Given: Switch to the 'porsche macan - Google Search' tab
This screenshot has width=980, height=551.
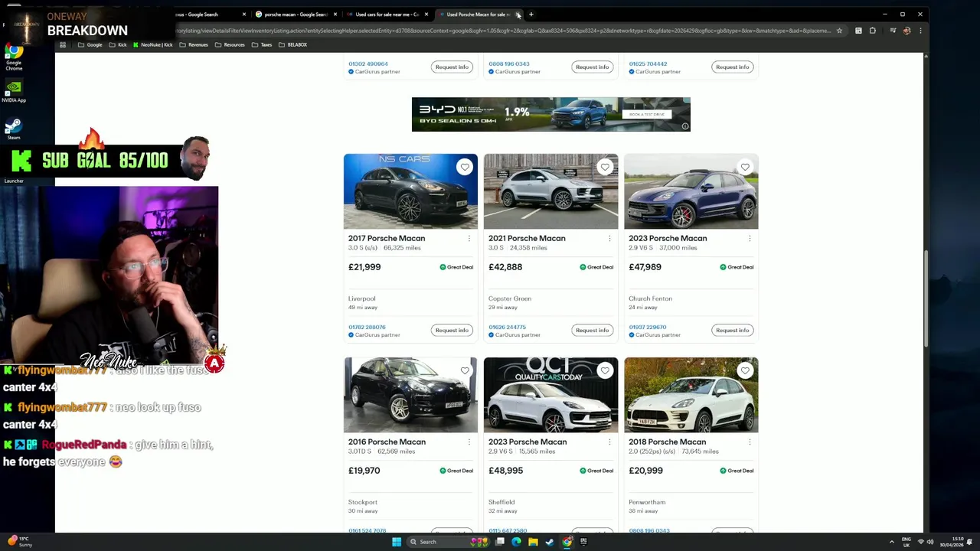Looking at the screenshot, I should coord(295,14).
